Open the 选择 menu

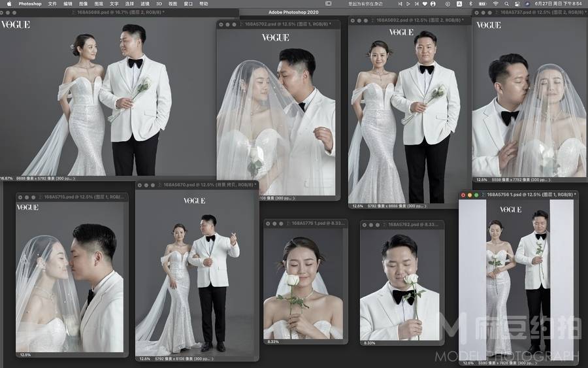[x=129, y=4]
